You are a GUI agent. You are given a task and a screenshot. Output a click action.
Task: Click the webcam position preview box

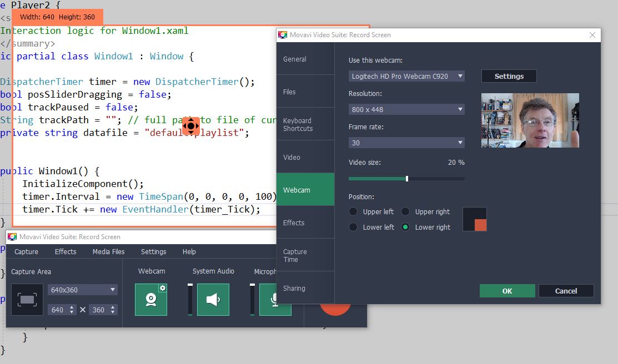[475, 219]
